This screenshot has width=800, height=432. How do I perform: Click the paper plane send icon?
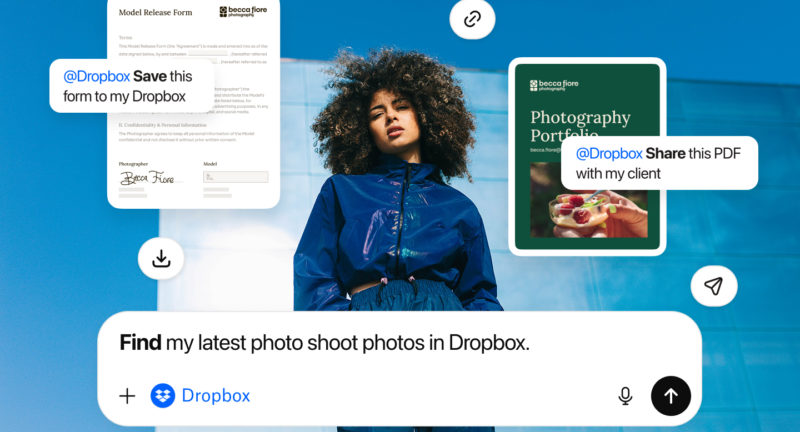pos(713,286)
